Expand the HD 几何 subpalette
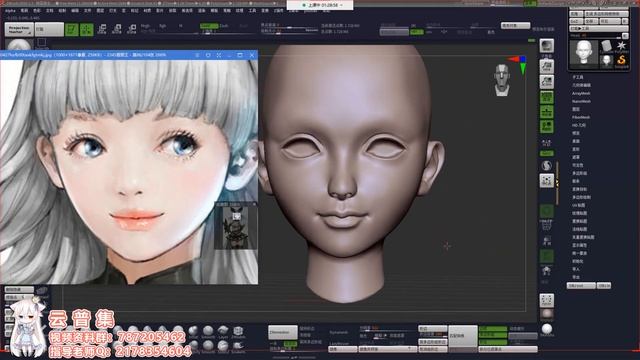The image size is (640, 360). click(x=579, y=125)
